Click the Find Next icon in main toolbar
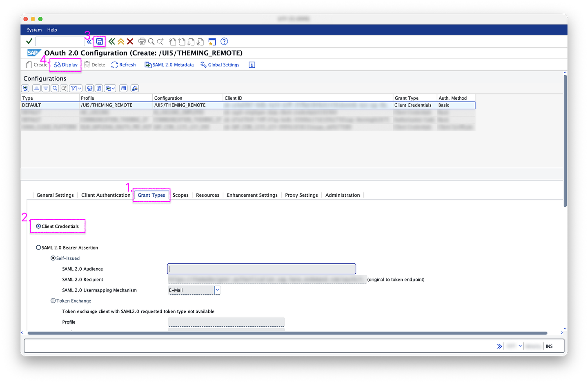This screenshot has width=588, height=383. click(160, 41)
